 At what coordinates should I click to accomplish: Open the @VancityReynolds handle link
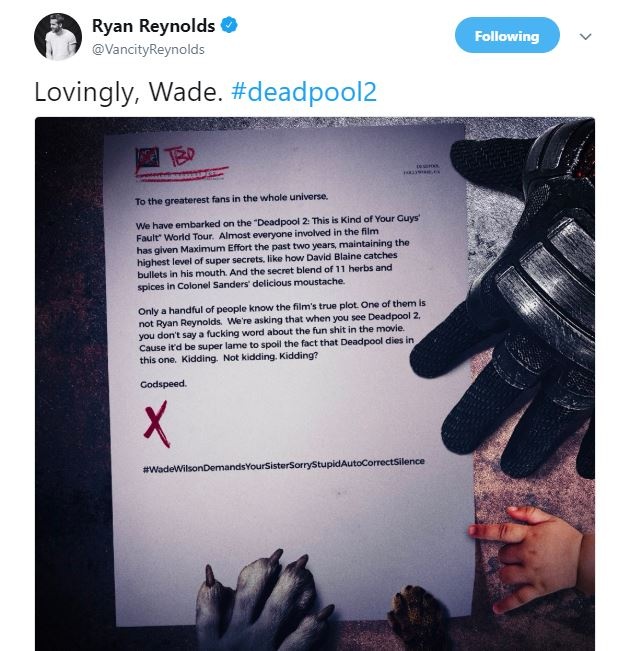148,49
